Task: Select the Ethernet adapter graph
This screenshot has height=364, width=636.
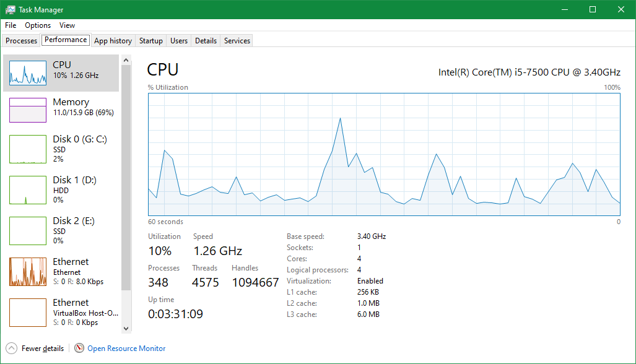Action: [60, 271]
